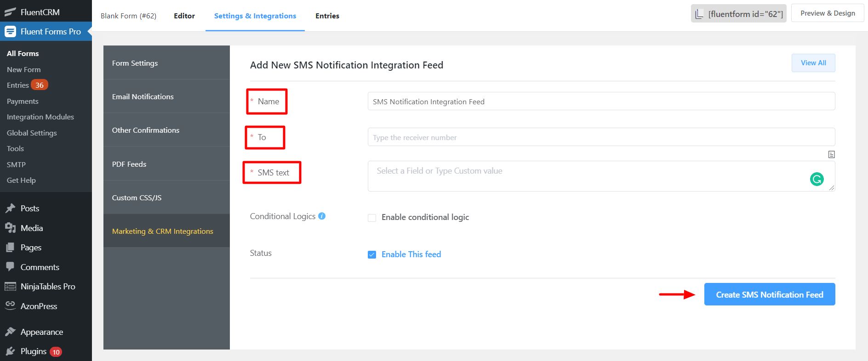The image size is (868, 361).
Task: Click the Grammarly icon in SMS text box
Action: coord(817,179)
